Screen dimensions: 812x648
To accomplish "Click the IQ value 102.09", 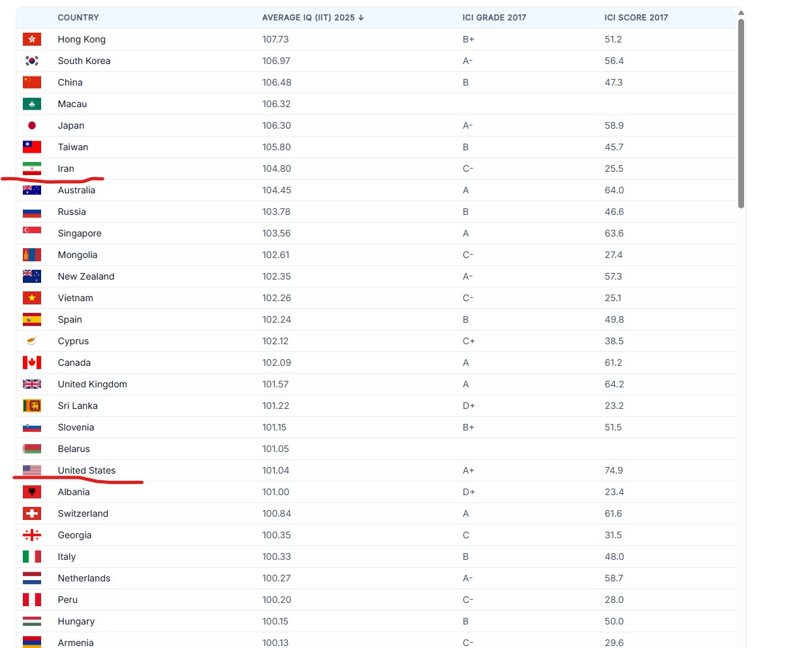I will pos(277,363).
